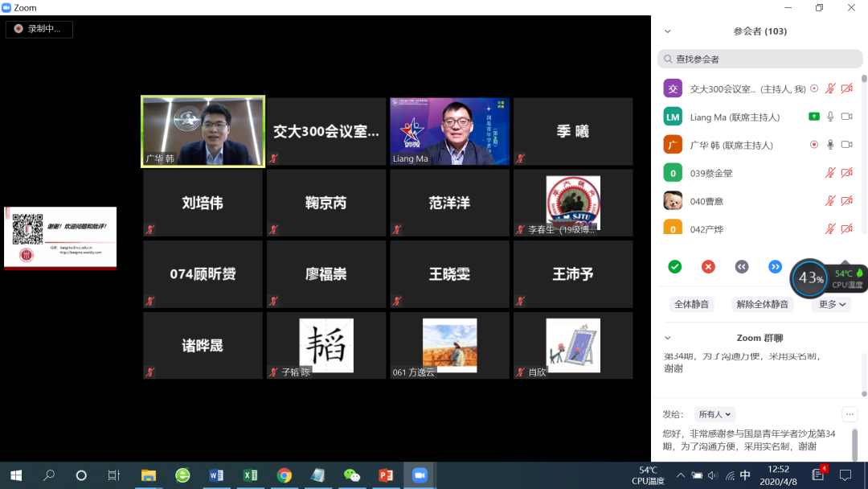The width and height of the screenshot is (868, 489).
Task: Collapse the Zoom 群聊 chat panel chevron
Action: [x=667, y=338]
